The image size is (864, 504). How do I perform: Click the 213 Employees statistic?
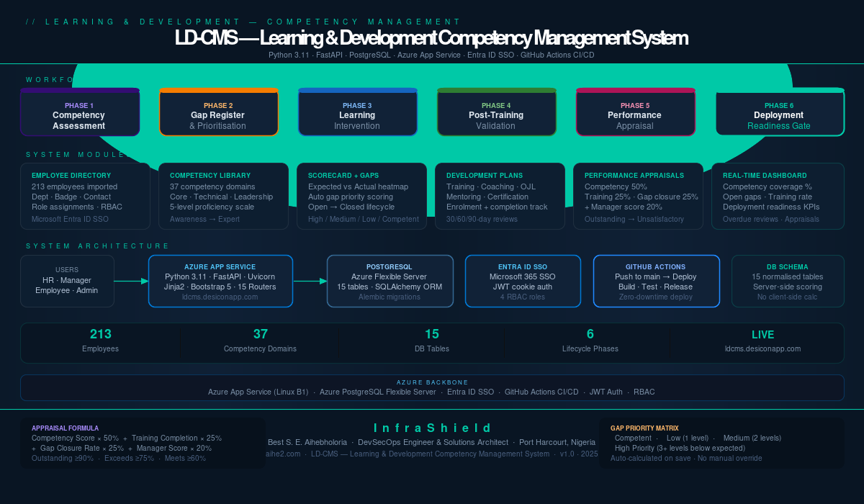coord(101,341)
